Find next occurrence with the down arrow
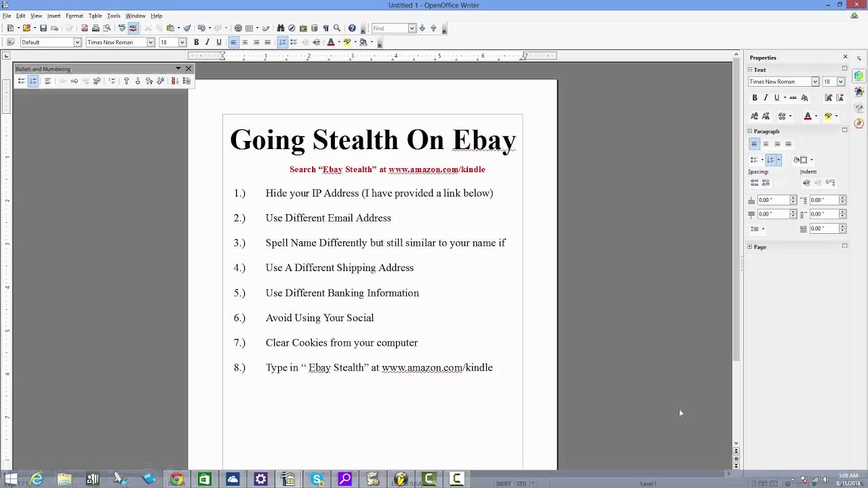The image size is (868, 488). point(422,28)
